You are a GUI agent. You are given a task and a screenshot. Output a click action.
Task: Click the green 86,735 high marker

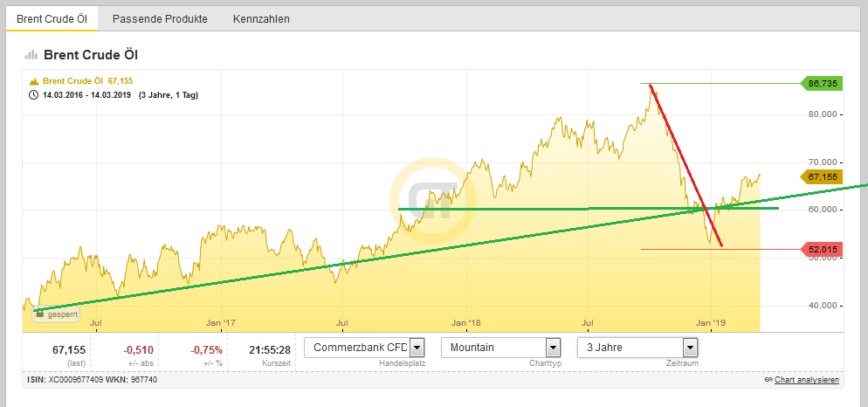click(822, 84)
